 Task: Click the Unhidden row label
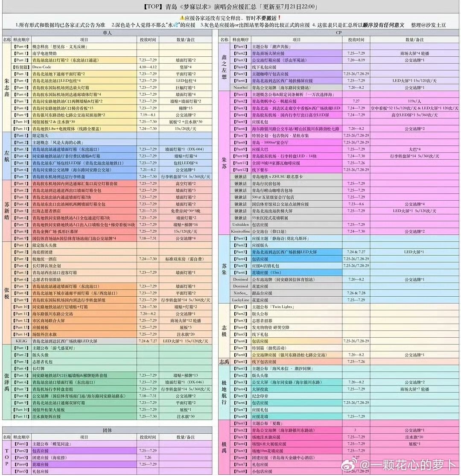coord(241,225)
